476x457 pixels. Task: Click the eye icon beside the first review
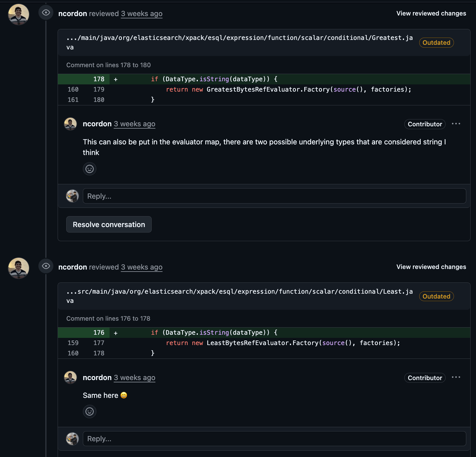[46, 13]
